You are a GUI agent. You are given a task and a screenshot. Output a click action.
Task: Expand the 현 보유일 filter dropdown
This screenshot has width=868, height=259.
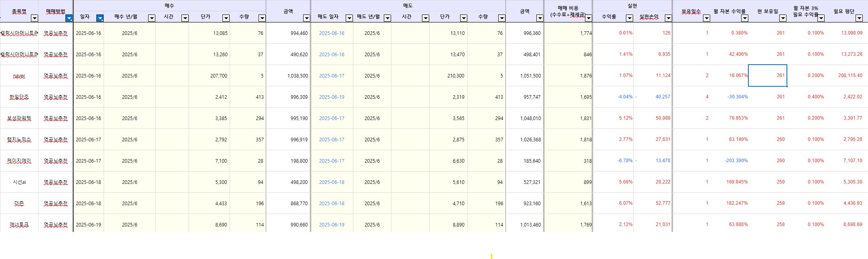[782, 18]
